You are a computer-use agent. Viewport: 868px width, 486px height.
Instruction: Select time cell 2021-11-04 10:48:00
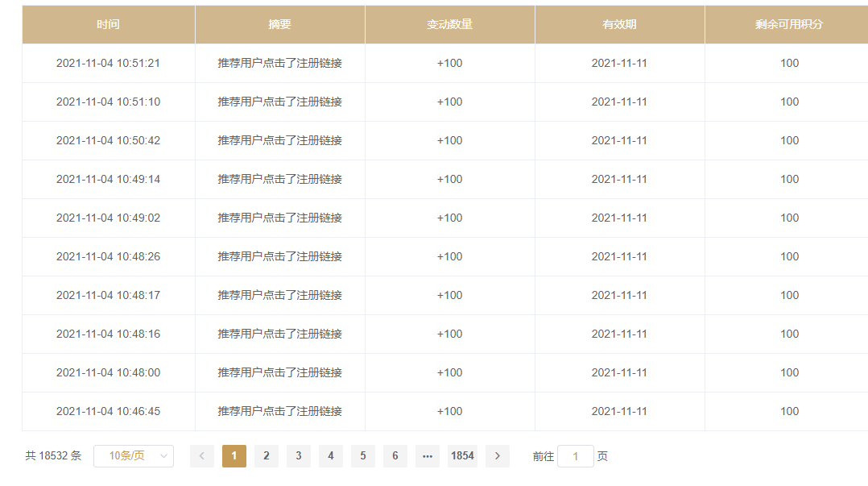click(108, 373)
